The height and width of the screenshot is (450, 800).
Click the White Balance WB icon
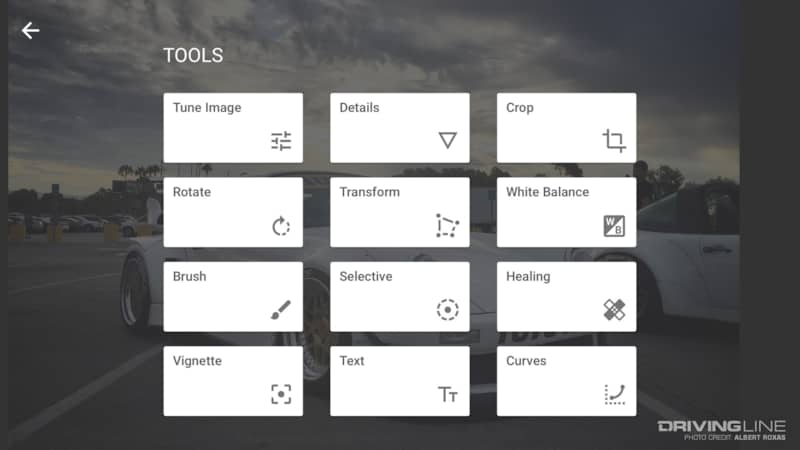[614, 226]
